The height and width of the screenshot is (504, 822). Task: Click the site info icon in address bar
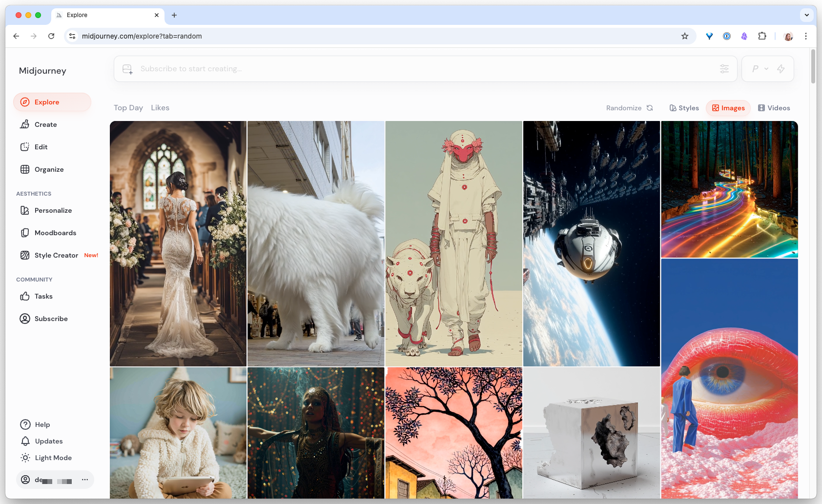72,36
